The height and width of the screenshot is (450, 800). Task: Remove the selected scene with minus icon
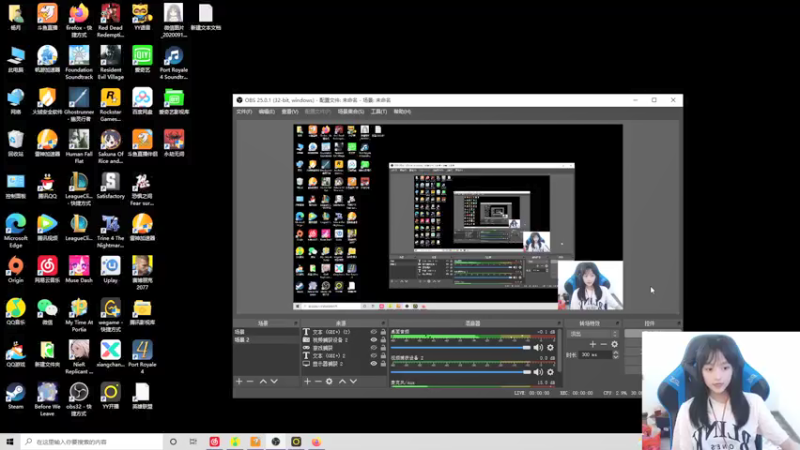[250, 381]
